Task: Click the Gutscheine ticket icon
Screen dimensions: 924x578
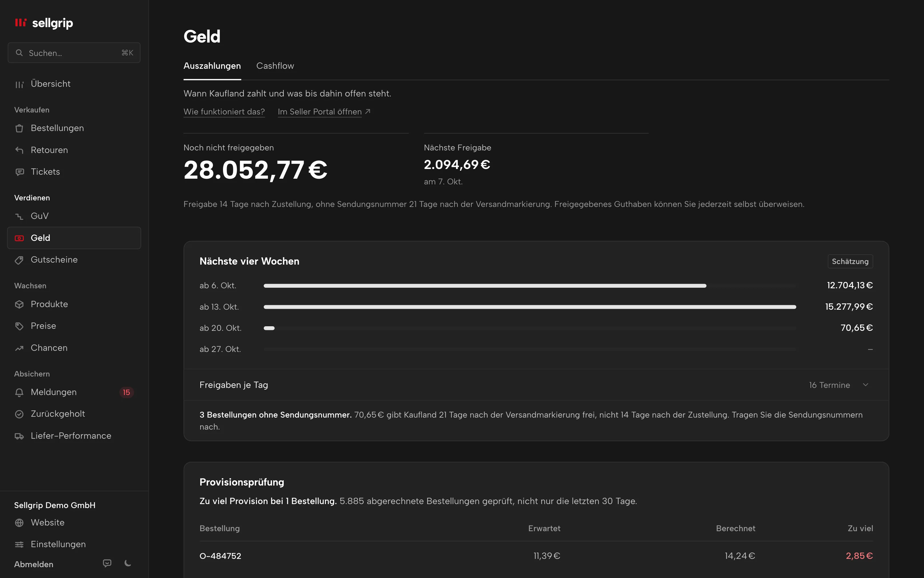Action: [19, 260]
